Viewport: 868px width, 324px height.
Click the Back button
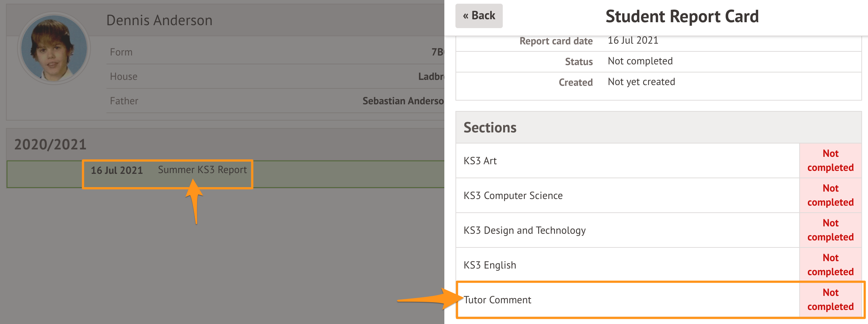479,16
